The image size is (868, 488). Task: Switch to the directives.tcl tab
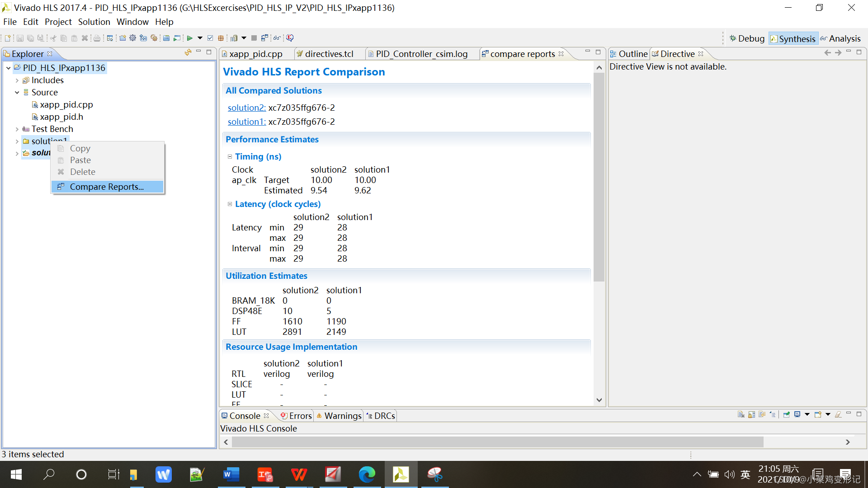tap(329, 54)
